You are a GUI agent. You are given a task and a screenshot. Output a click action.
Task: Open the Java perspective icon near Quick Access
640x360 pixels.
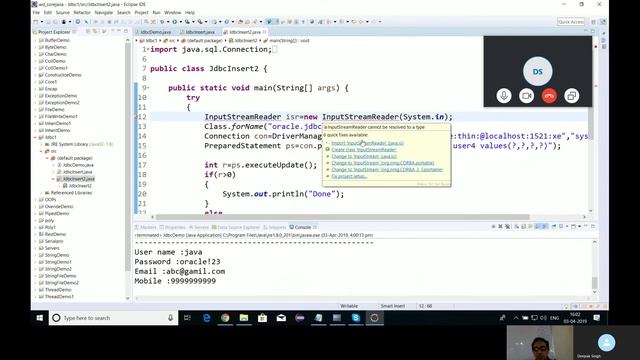point(603,22)
